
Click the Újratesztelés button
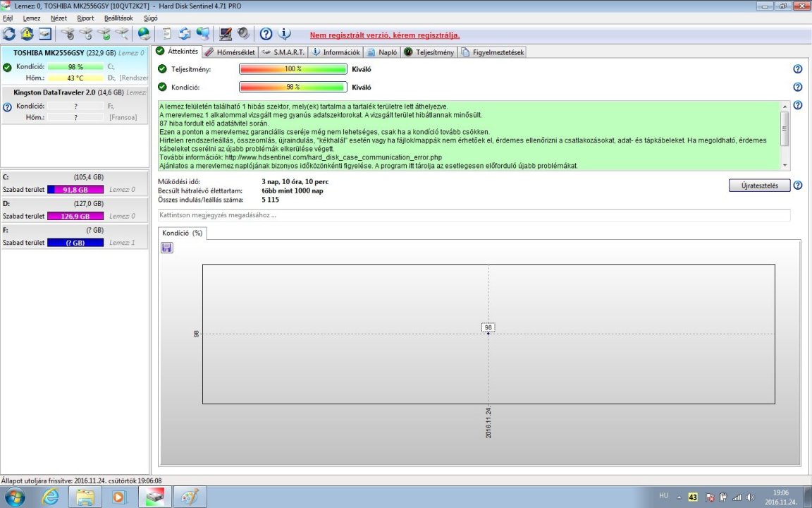click(759, 186)
